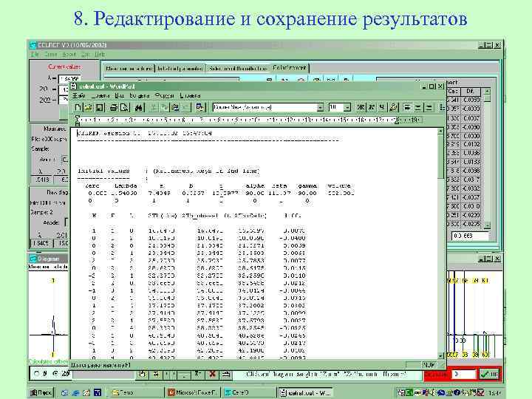Click the Save icon in WordPad toolbar
This screenshot has width=532, height=399.
coord(100,108)
